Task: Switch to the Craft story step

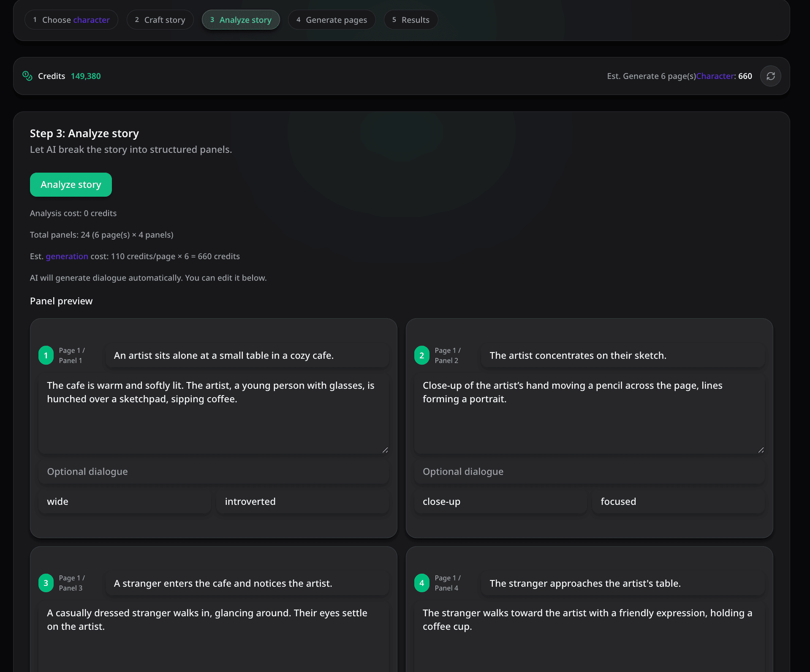Action: tap(160, 19)
